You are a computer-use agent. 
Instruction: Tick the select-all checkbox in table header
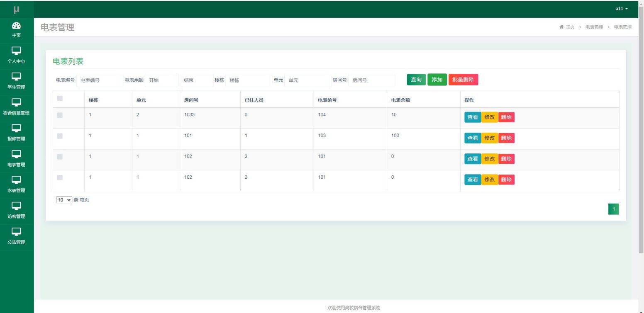tap(60, 99)
